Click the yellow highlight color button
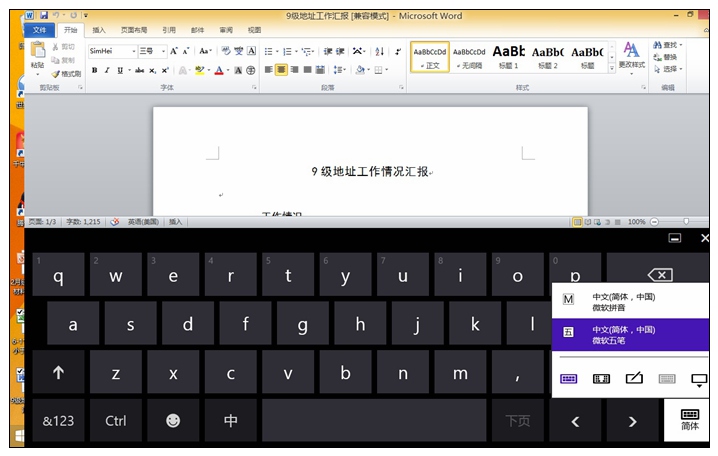Viewport: 718px width, 456px height. [200, 70]
